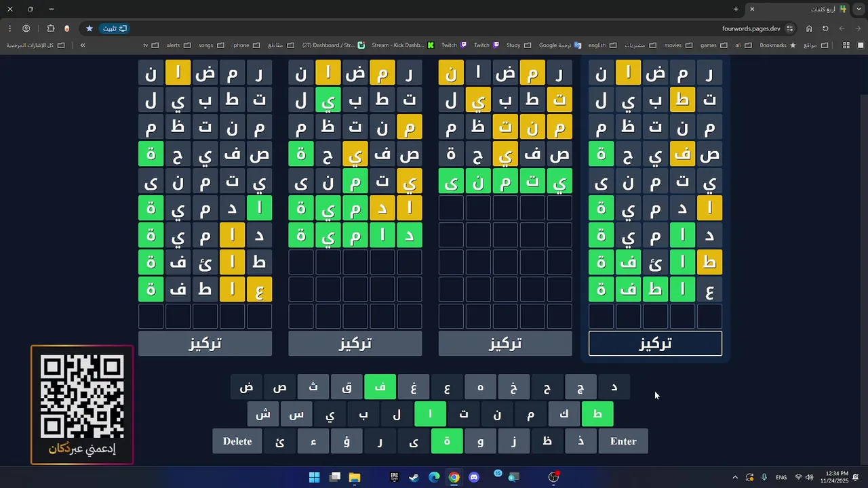This screenshot has width=868, height=488.
Task: Click the ENG language indicator
Action: click(x=781, y=477)
